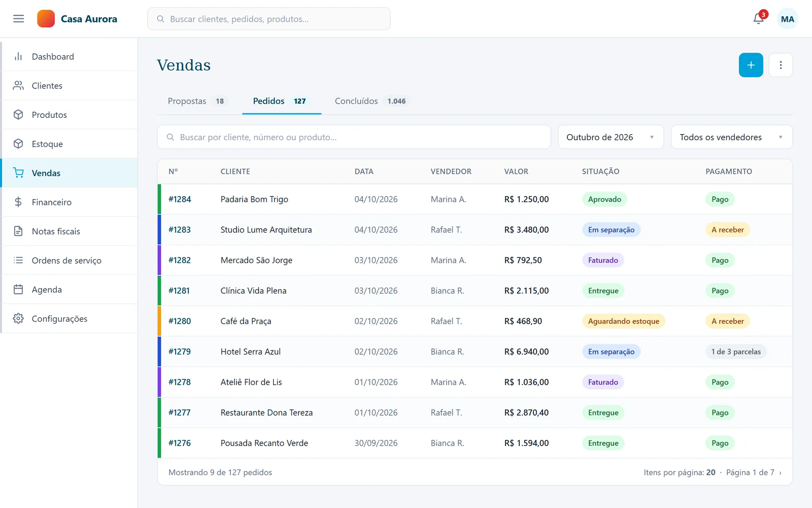Open the Concluídos tab
This screenshot has width=812, height=508.
(x=371, y=101)
